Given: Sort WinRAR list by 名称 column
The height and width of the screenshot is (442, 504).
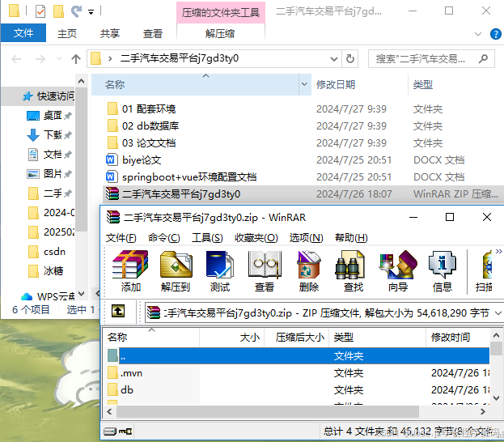Looking at the screenshot, I should coord(152,337).
